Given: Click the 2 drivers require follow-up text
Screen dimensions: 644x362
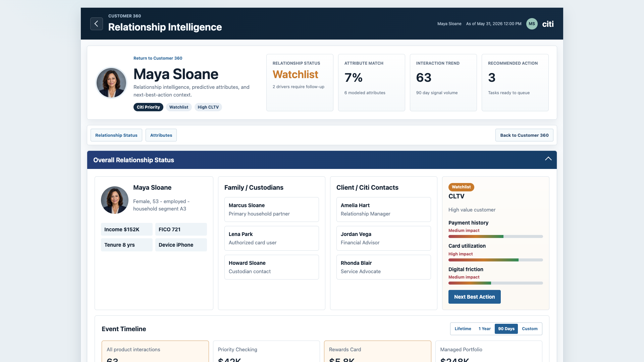Looking at the screenshot, I should [299, 87].
